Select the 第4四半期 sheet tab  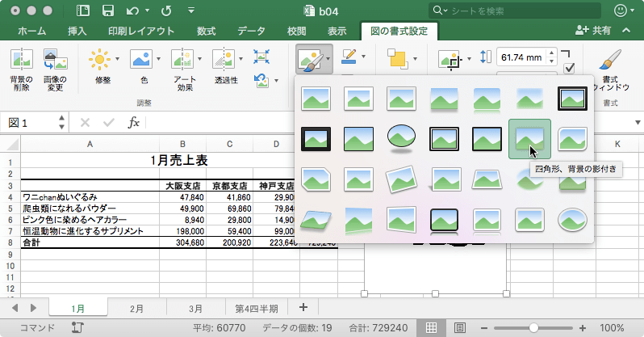[x=257, y=308]
